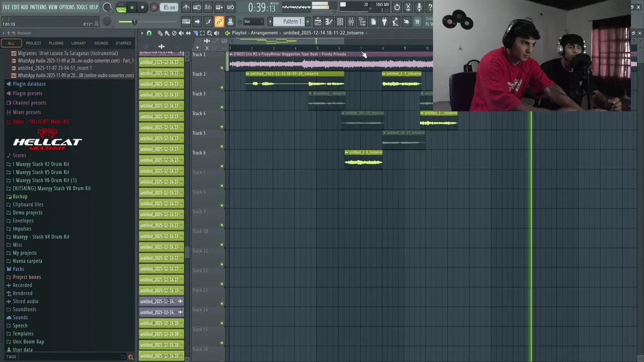Open the Playlist view button
644x362 pixels.
point(318,22)
